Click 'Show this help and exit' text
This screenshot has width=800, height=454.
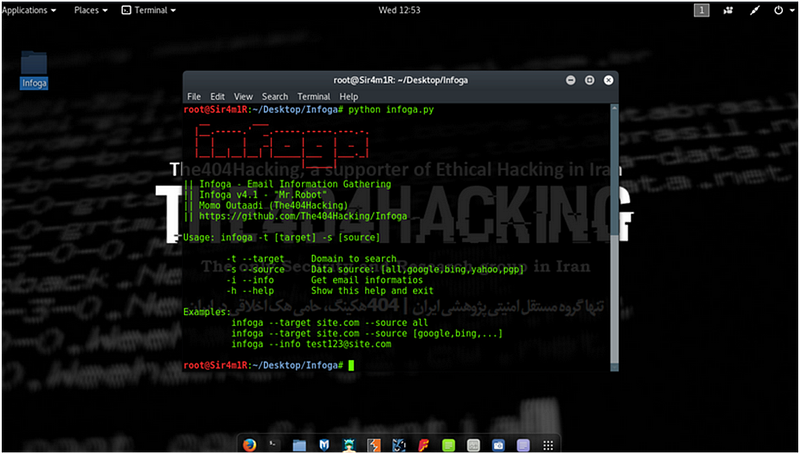pyautogui.click(x=372, y=291)
